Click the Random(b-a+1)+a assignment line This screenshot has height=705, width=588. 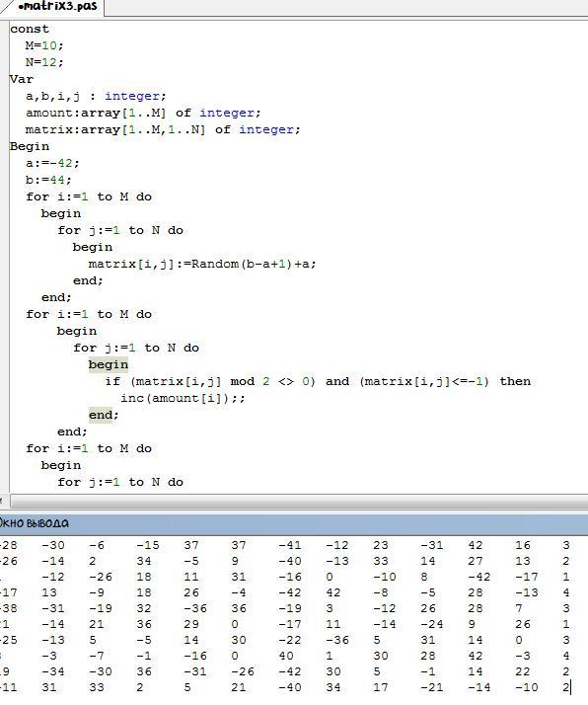coord(202,264)
